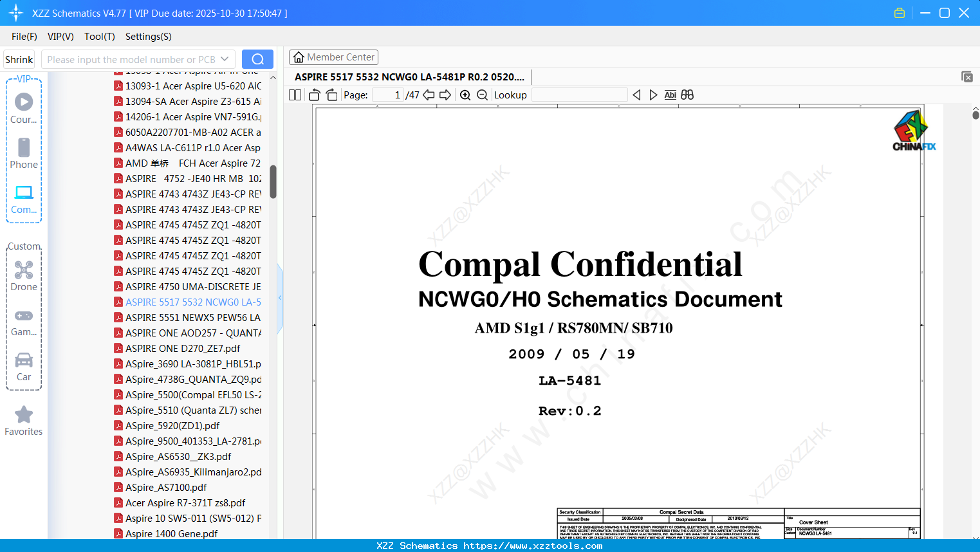This screenshot has height=552, width=980.
Task: Go to the previous page arrow
Action: [429, 95]
